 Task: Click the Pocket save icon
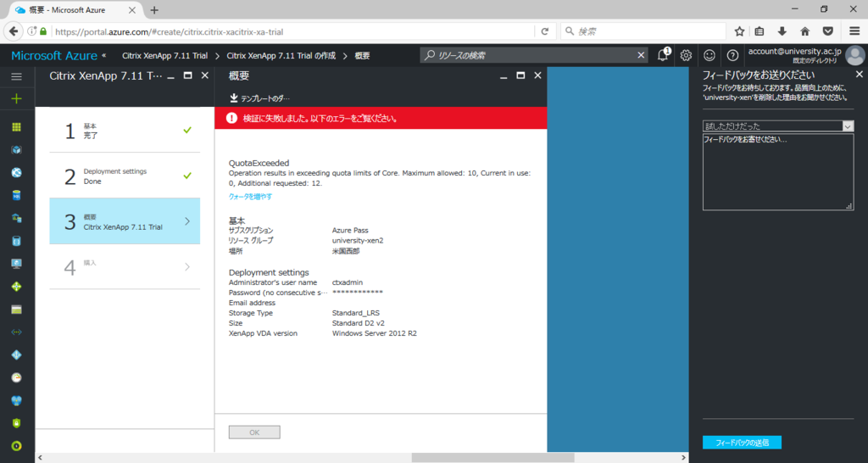pyautogui.click(x=828, y=31)
